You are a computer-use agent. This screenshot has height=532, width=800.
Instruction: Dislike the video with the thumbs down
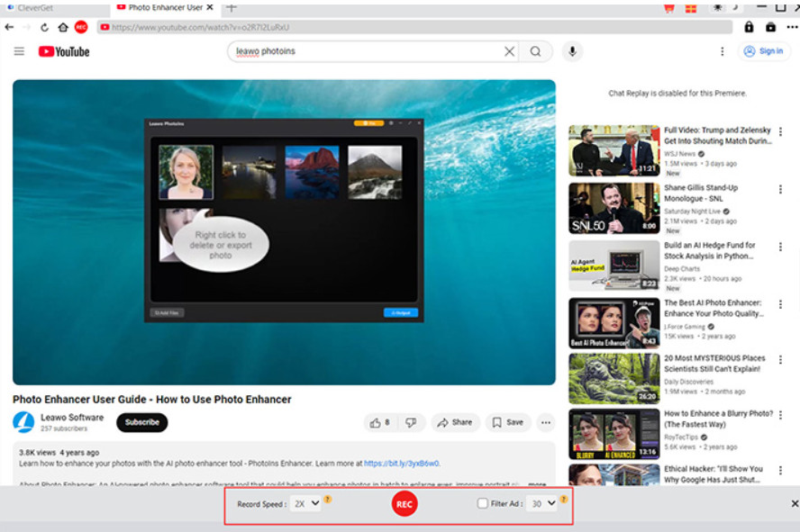coord(411,422)
